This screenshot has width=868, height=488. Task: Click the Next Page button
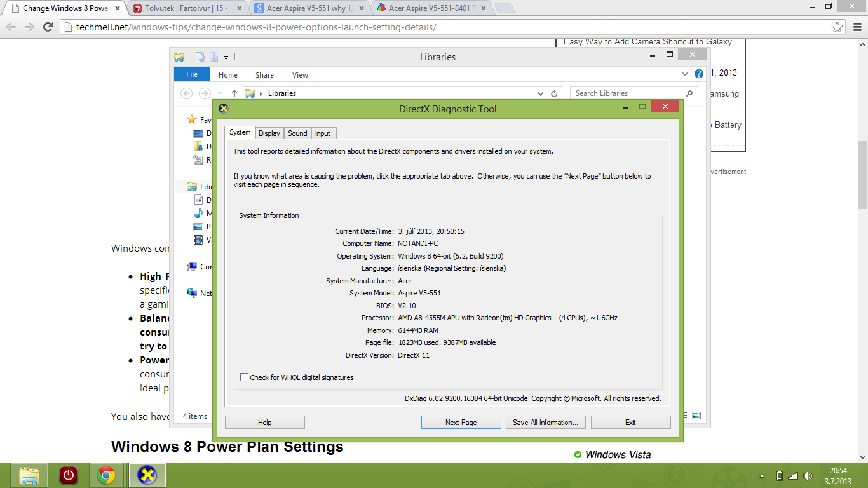pyautogui.click(x=461, y=423)
